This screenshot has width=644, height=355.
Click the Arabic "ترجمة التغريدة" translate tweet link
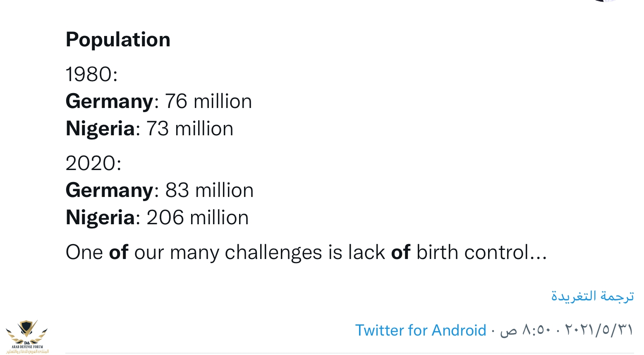click(592, 296)
